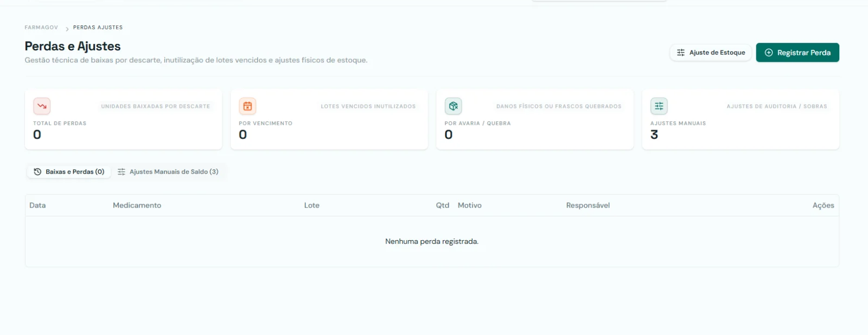Click the Perdas e Ajustes page title
This screenshot has height=335, width=868.
pos(73,46)
